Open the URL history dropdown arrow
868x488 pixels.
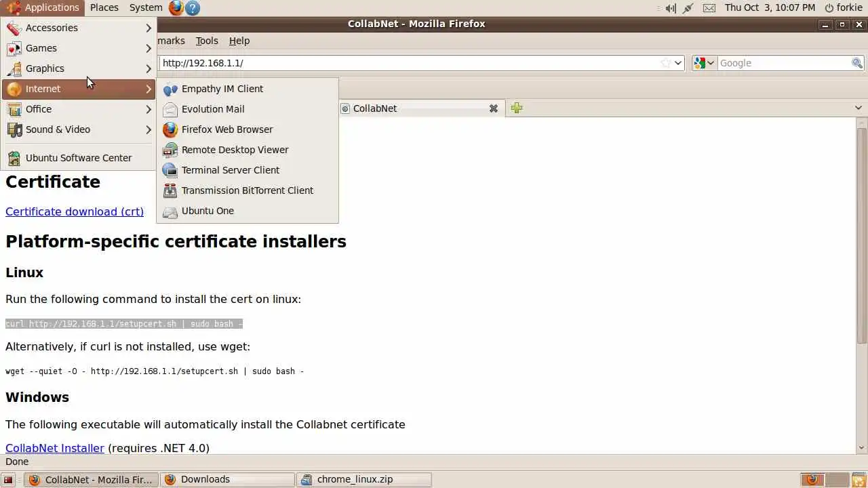(677, 63)
